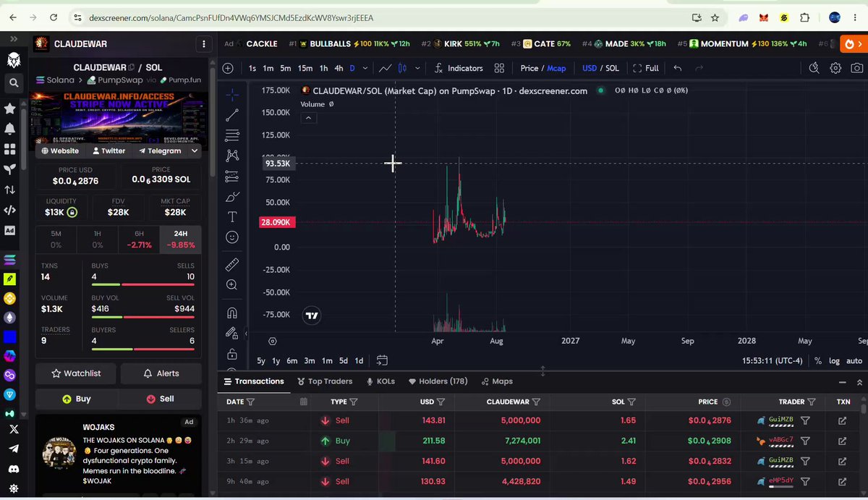Viewport: 868px width, 500px height.
Task: Switch to the Top Traders tab
Action: pyautogui.click(x=325, y=381)
